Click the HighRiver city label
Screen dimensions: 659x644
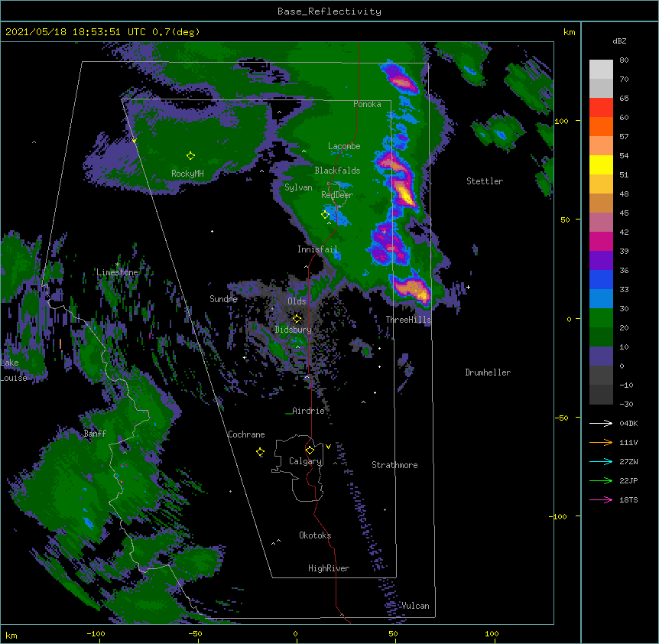(x=329, y=568)
